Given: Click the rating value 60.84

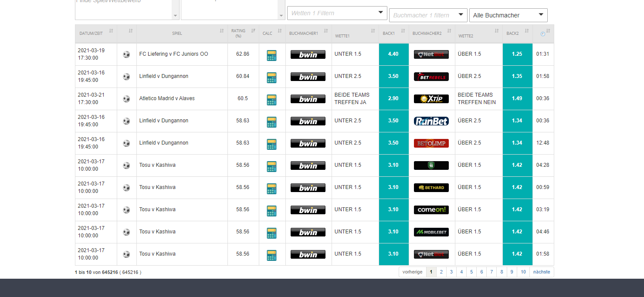Looking at the screenshot, I should pos(243,76).
